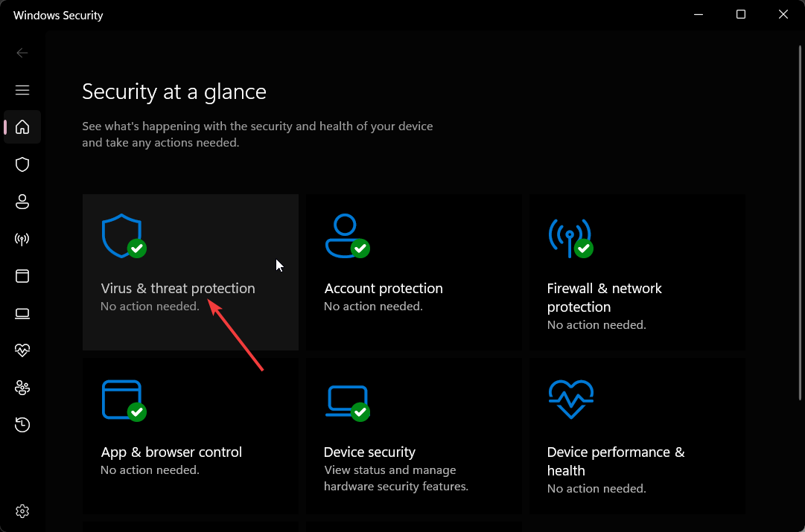This screenshot has width=805, height=532.
Task: Open Firewall & network antenna sidebar icon
Action: click(22, 239)
